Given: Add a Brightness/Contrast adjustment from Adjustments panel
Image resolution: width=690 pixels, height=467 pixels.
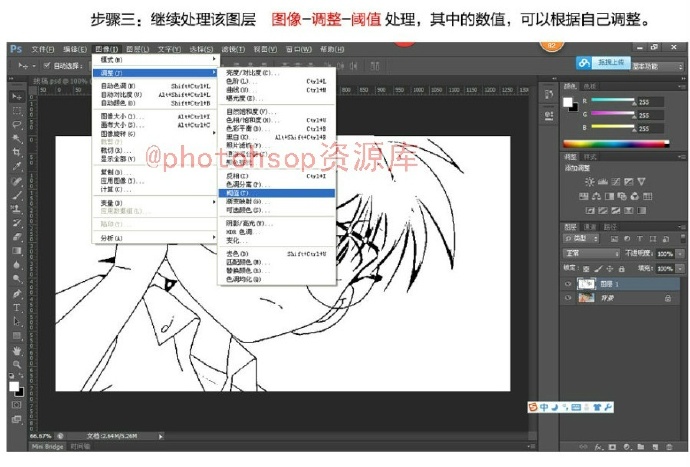Looking at the screenshot, I should 589,181.
